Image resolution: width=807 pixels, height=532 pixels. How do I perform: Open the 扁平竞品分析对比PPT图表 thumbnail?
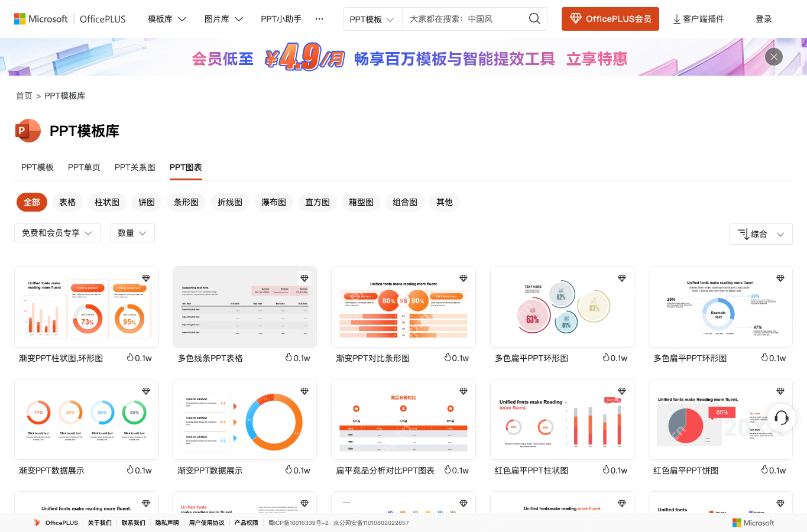tap(403, 420)
